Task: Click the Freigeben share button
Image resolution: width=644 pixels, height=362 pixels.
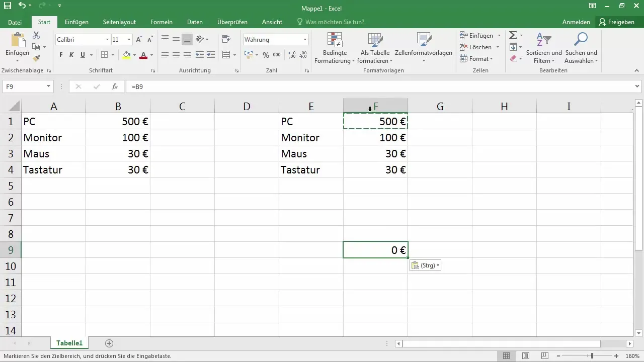Action: coord(617,22)
